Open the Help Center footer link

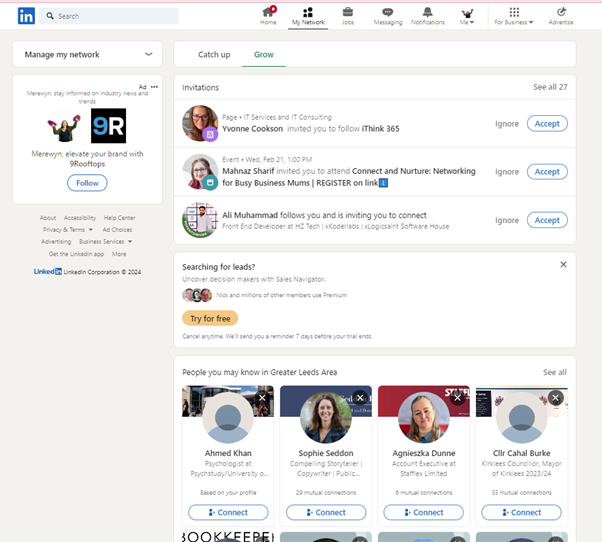click(119, 218)
